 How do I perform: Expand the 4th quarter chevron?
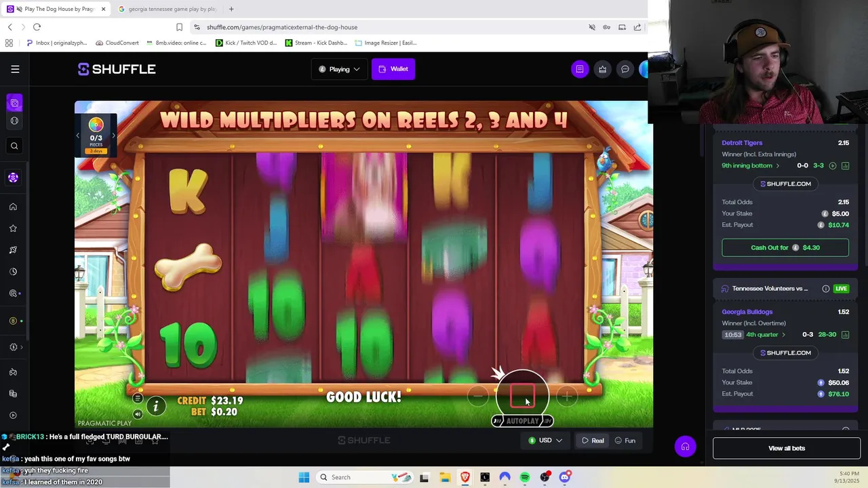pos(783,334)
